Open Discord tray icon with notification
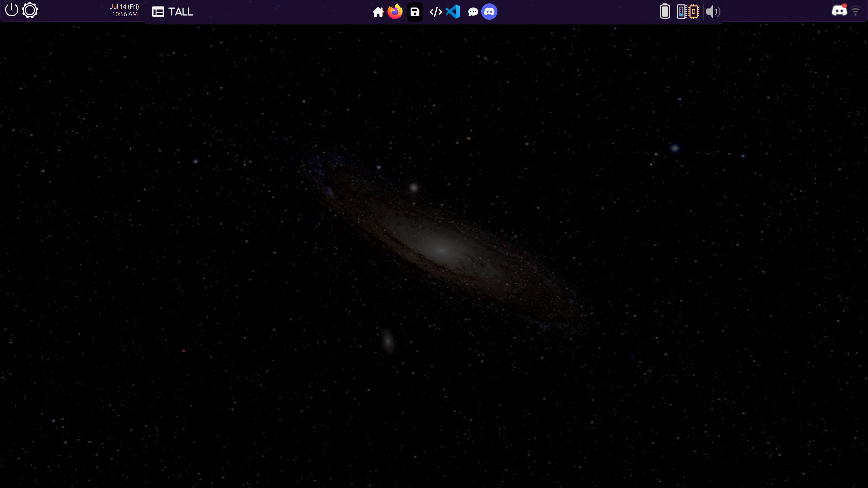 (839, 11)
